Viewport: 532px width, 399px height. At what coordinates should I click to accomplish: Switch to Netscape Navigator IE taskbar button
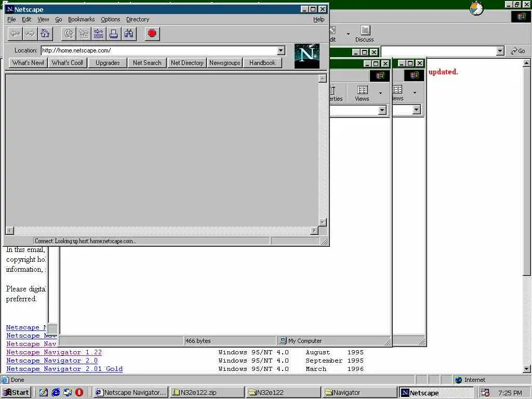pyautogui.click(x=130, y=393)
